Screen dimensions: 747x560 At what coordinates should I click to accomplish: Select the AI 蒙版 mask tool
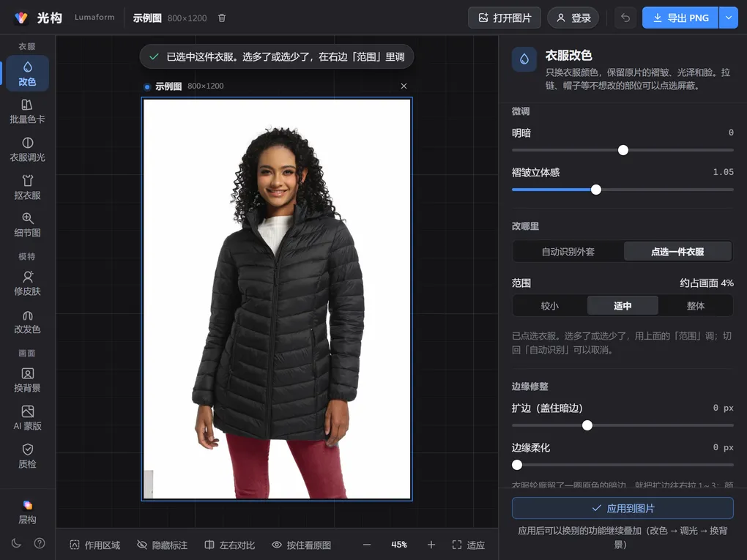pos(27,418)
